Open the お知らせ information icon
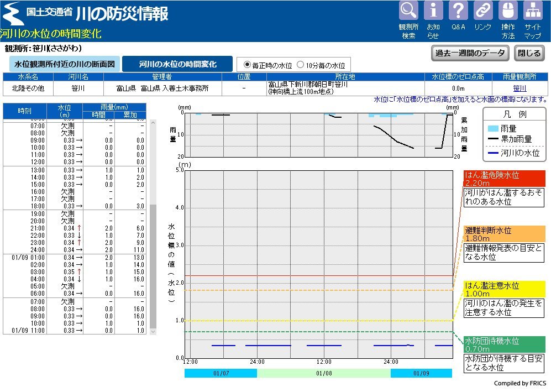 point(433,11)
